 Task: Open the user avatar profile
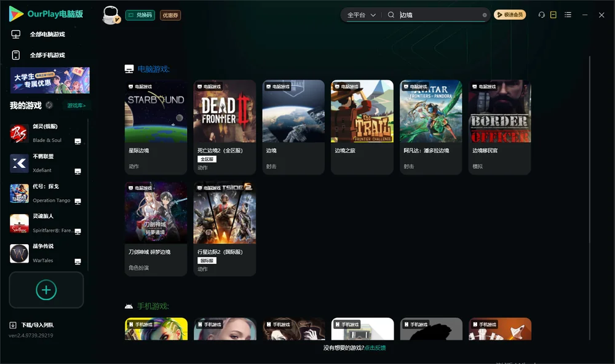(x=111, y=15)
